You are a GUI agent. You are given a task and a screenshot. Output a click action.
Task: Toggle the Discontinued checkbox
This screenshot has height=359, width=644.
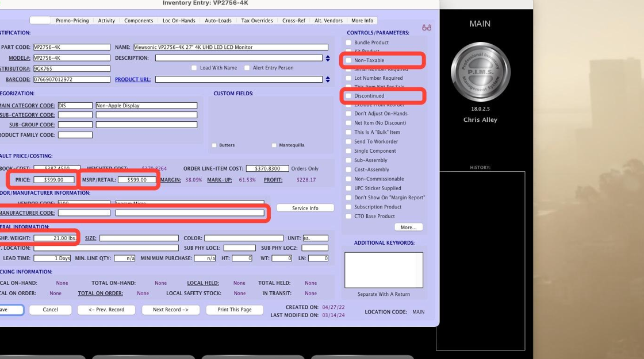[x=348, y=96]
